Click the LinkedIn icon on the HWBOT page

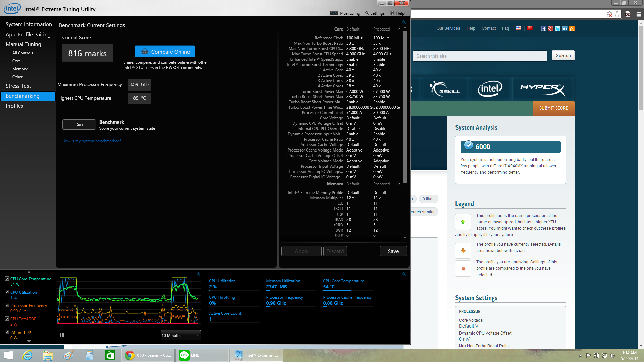(565, 28)
